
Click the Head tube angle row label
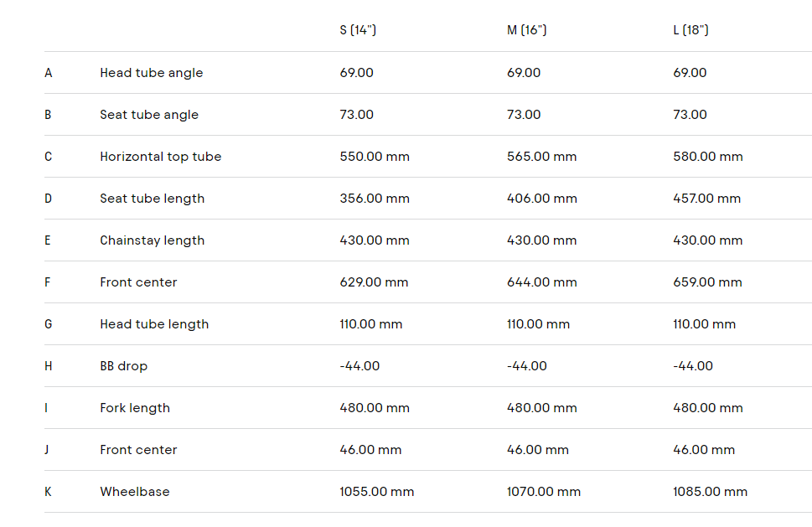[x=151, y=73]
